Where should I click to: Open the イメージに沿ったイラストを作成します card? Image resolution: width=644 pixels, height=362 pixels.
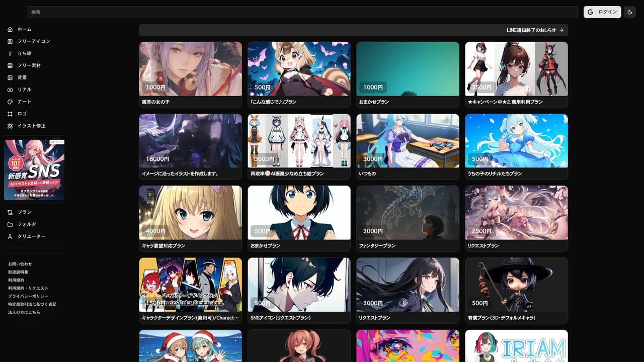point(190,147)
